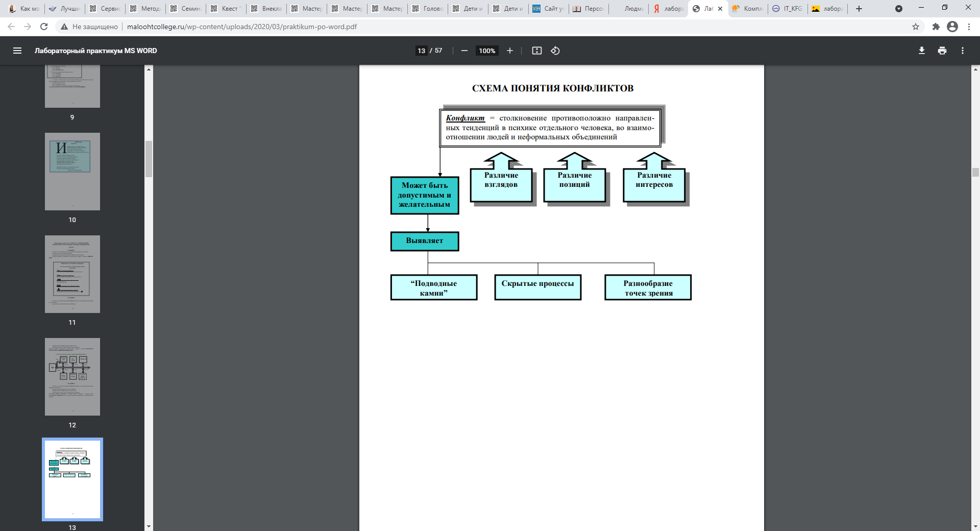Switch to the 'Персо' tab

(589, 9)
